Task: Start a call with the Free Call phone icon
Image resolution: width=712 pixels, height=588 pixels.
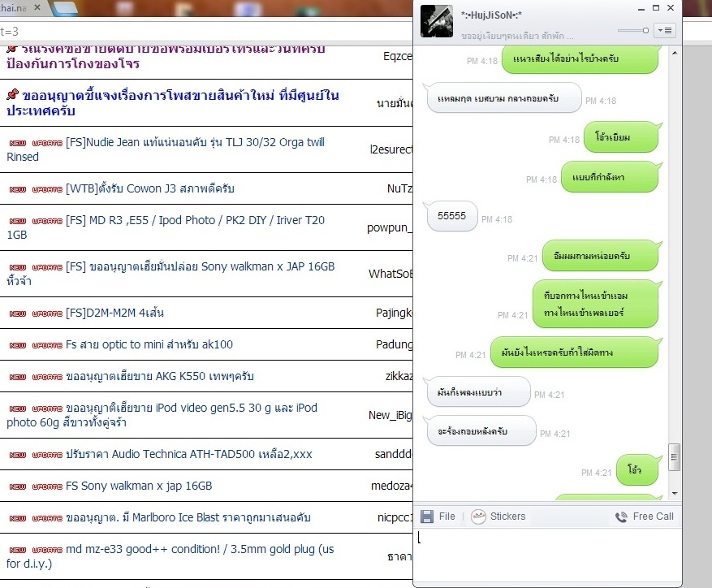Action: pos(621,517)
